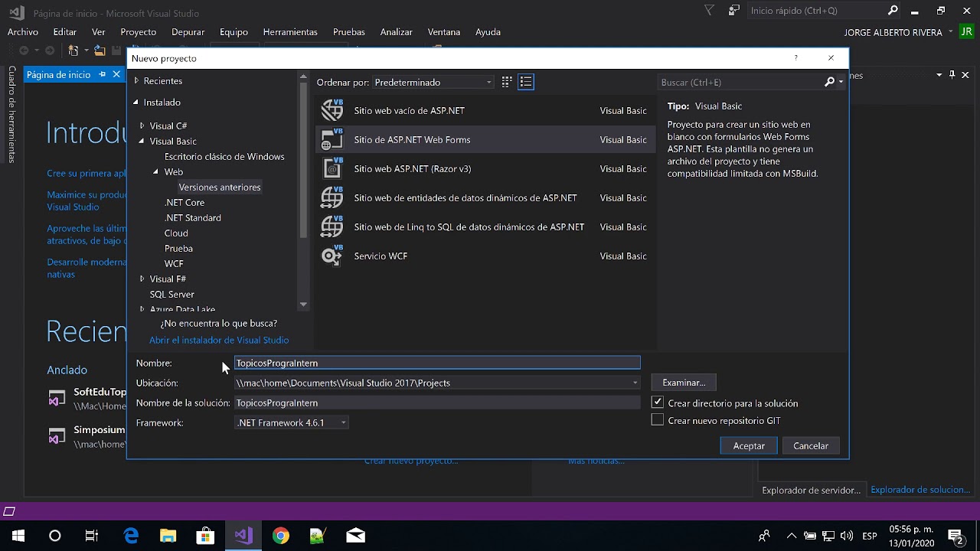
Task: Open Microsoft Store from taskbar
Action: [x=205, y=536]
